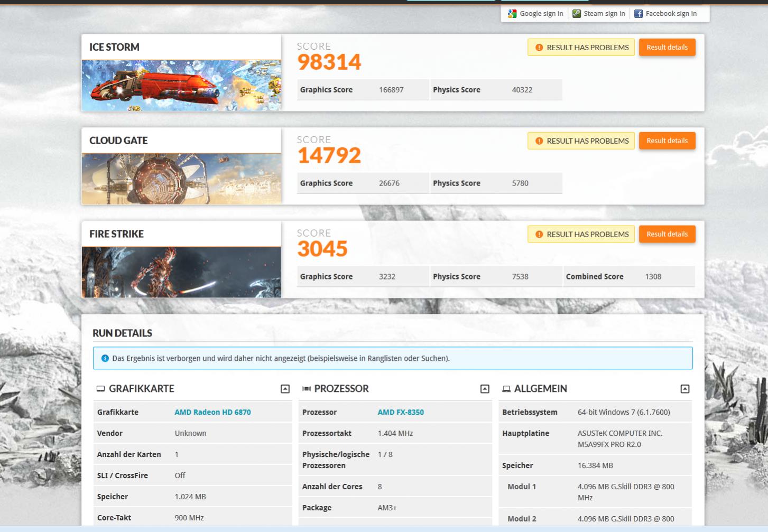Click Package value AM3+
The width and height of the screenshot is (768, 532).
387,508
